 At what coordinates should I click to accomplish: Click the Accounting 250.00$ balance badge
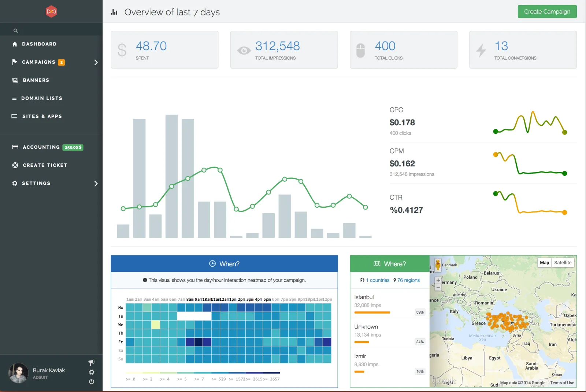click(x=73, y=147)
